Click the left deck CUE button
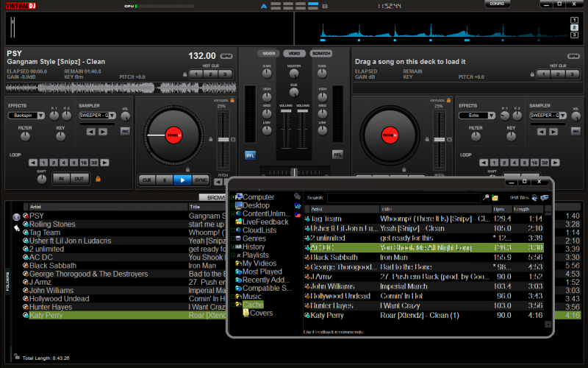This screenshot has height=368, width=588. pyautogui.click(x=147, y=180)
